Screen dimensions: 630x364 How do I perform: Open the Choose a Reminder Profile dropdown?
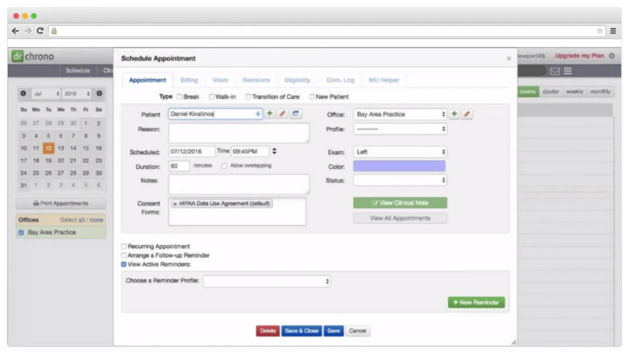[x=267, y=282]
